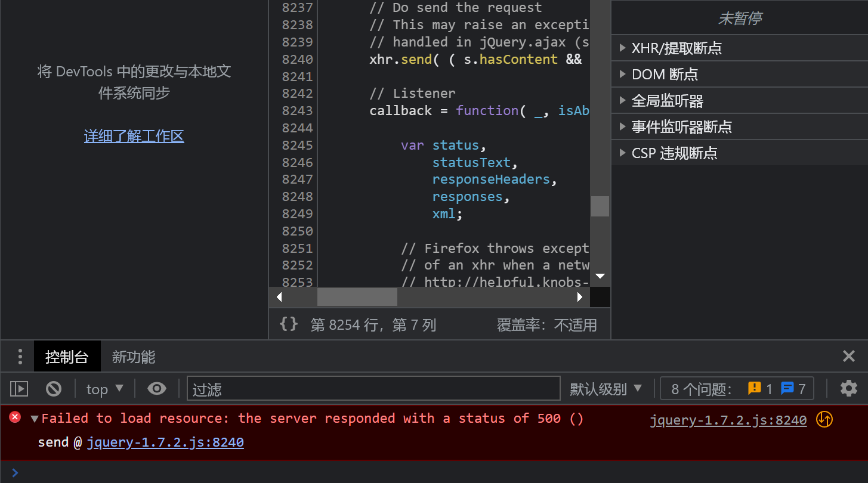Screen dimensions: 868x483
Task: Open the 详细了解工作区 link
Action: (x=134, y=136)
